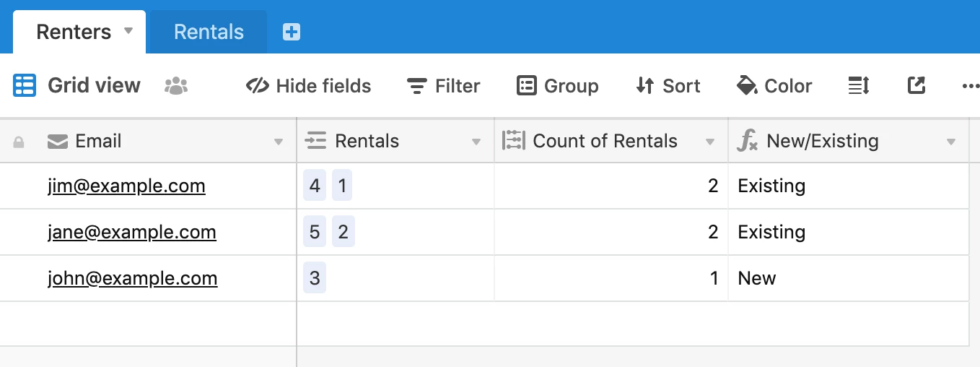Click the share view icon
This screenshot has width=980, height=367.
pyautogui.click(x=916, y=85)
